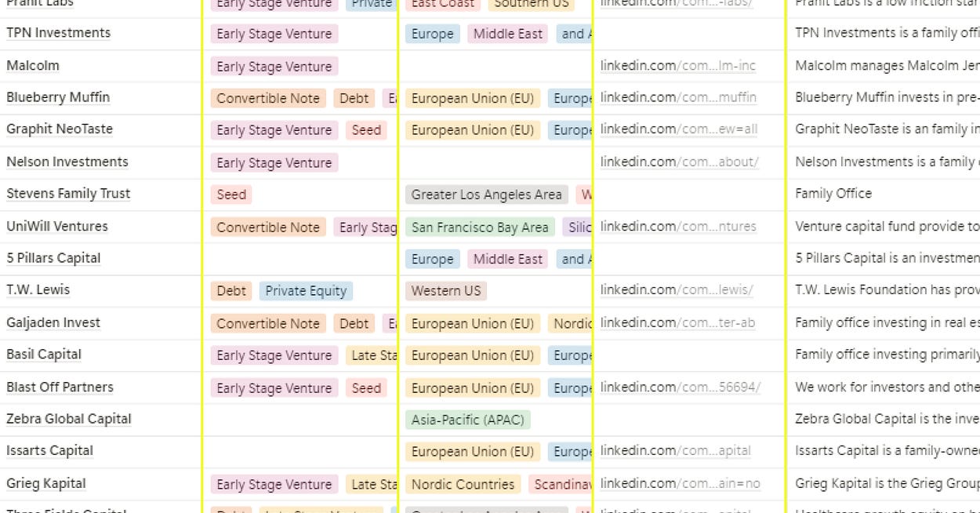Open the Zebra Global Capital name link
Viewport: 980px width, 513px height.
click(x=69, y=419)
